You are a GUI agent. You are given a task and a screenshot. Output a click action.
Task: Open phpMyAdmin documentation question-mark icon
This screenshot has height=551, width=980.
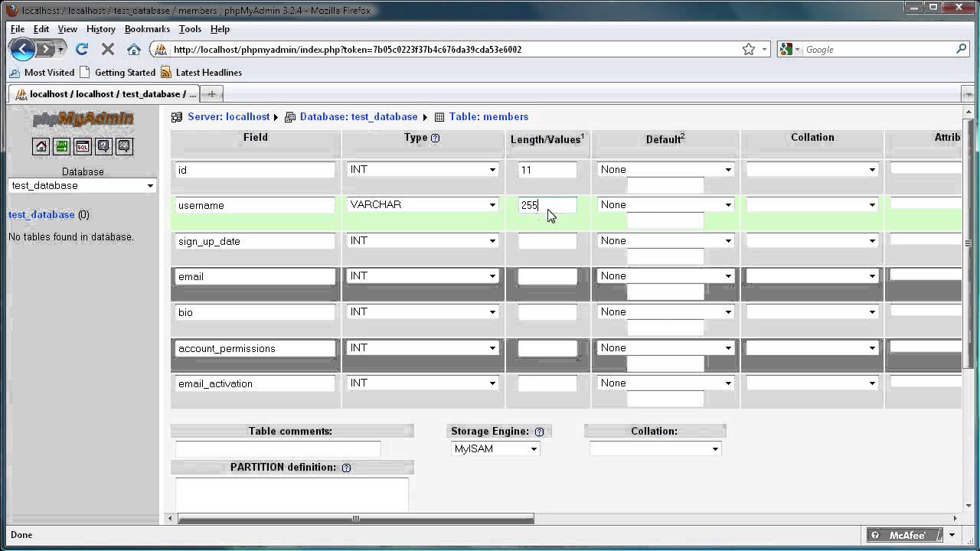pyautogui.click(x=103, y=146)
